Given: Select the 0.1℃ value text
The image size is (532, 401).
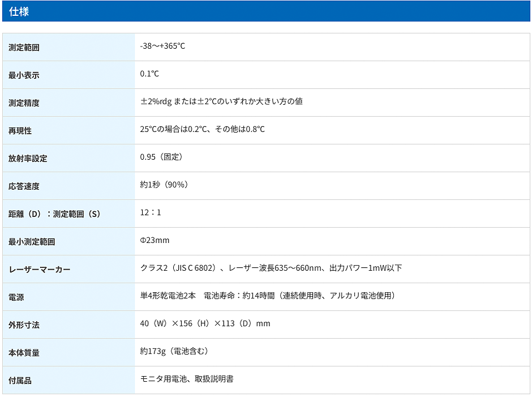Looking at the screenshot, I should coord(149,74).
